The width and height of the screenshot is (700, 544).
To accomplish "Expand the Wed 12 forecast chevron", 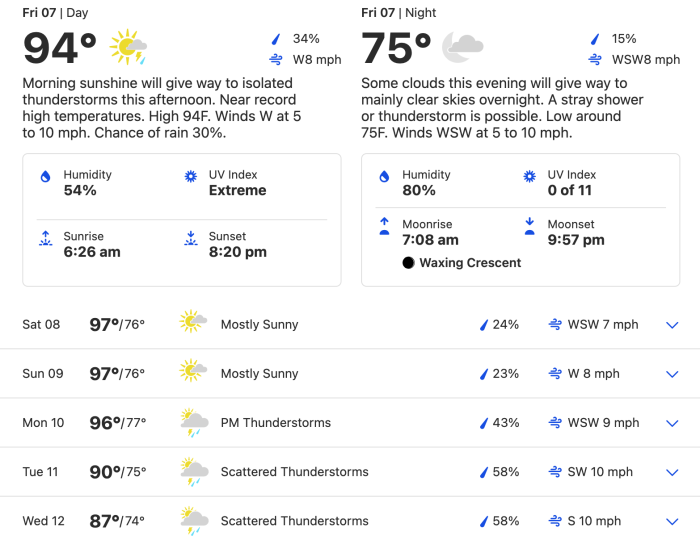I will [672, 521].
